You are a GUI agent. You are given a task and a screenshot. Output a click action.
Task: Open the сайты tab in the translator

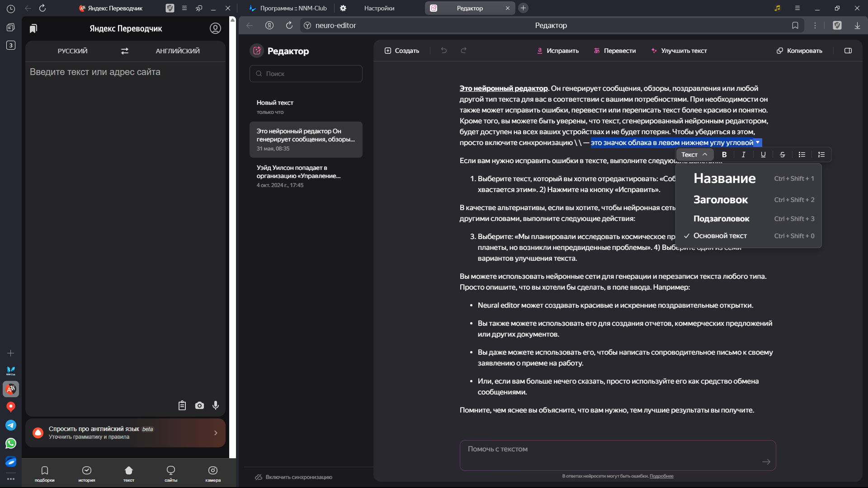(171, 474)
